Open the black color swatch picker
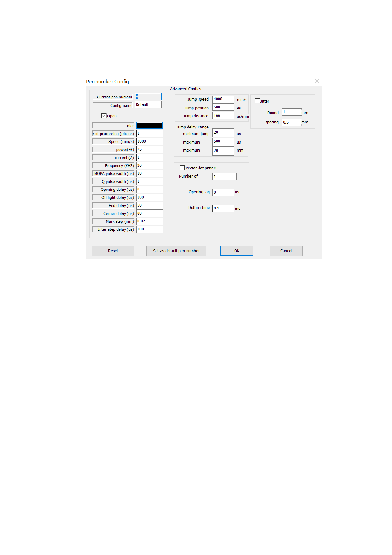The width and height of the screenshot is (392, 555). (x=149, y=126)
